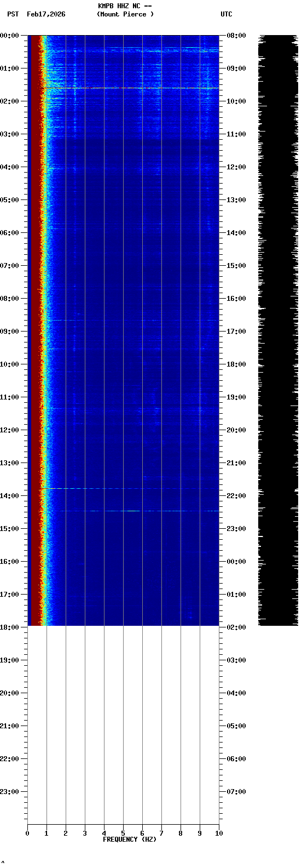
Task: Click the UTC '01:00' time label
Action: tap(236, 595)
